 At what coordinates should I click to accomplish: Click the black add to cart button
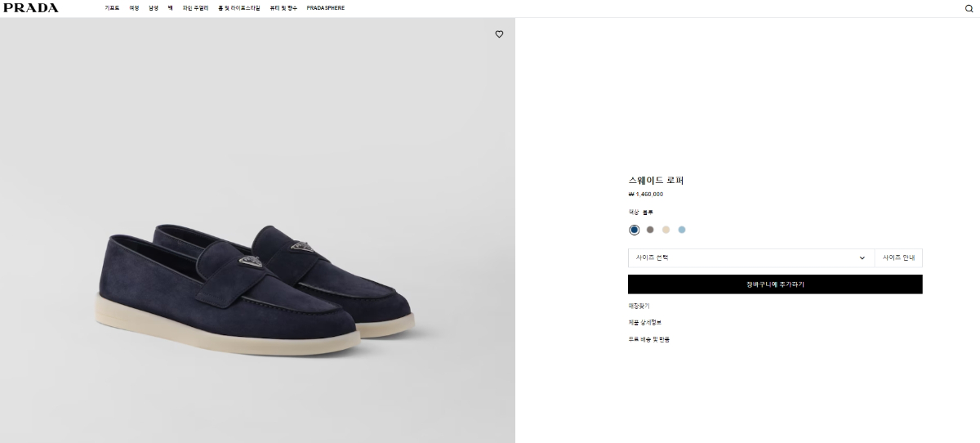[775, 284]
